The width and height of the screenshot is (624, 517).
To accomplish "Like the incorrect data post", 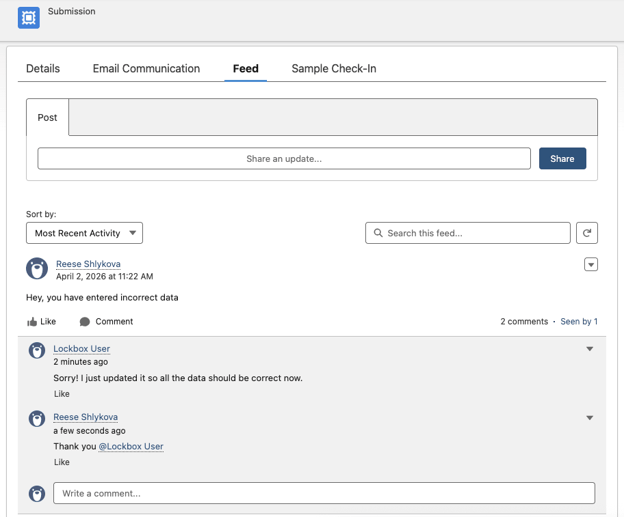I will point(41,322).
